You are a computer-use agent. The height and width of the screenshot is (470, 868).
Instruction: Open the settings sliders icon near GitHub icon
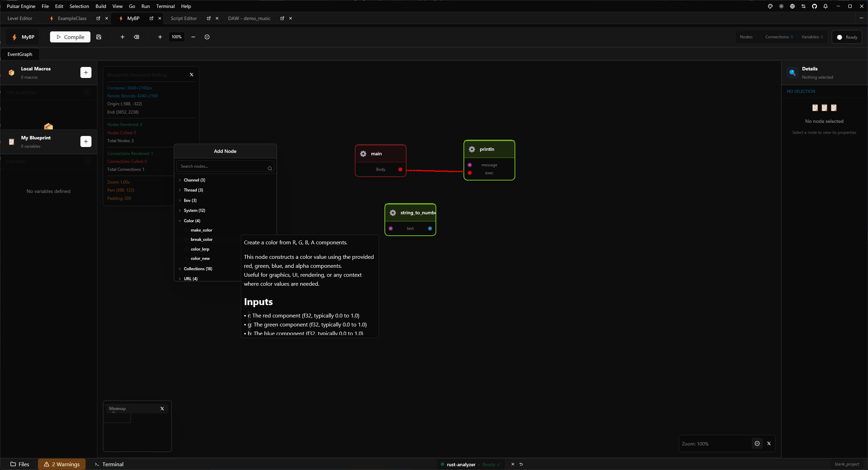pyautogui.click(x=803, y=6)
